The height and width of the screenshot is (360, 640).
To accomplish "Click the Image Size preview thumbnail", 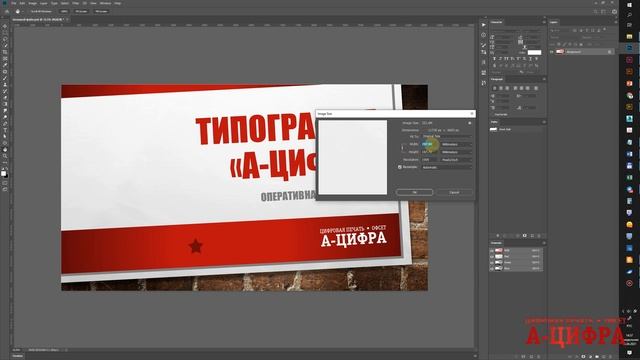I will (353, 157).
